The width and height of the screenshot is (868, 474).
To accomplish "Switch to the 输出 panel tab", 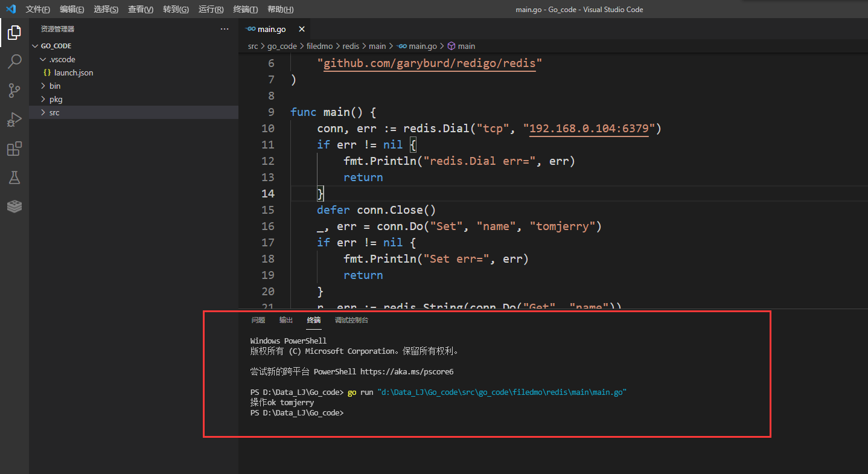I will pyautogui.click(x=286, y=320).
